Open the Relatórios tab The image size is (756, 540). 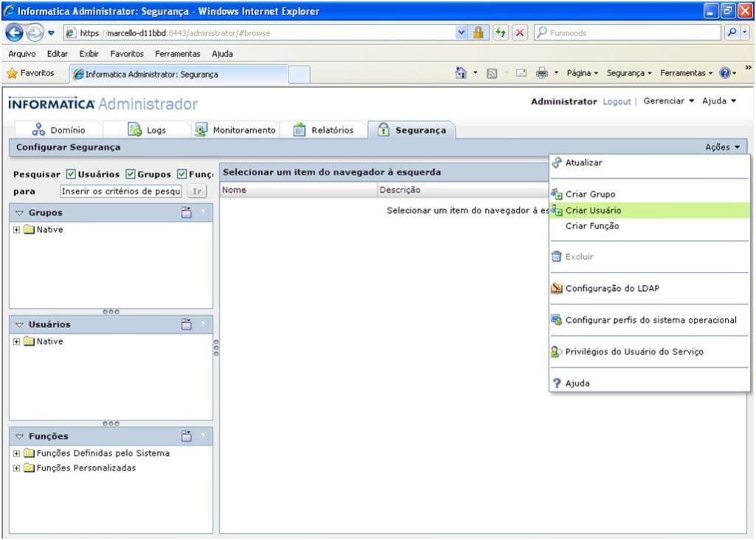[x=323, y=130]
